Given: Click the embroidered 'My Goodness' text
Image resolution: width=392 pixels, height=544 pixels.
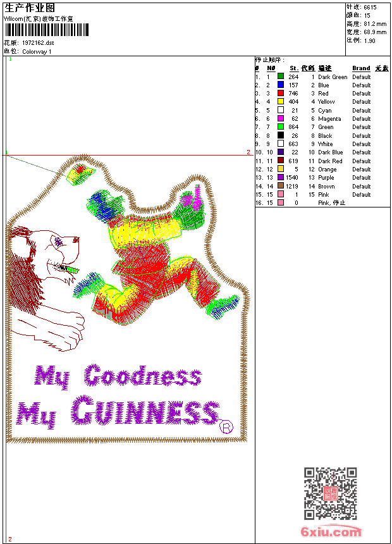Looking at the screenshot, I should [118, 376].
